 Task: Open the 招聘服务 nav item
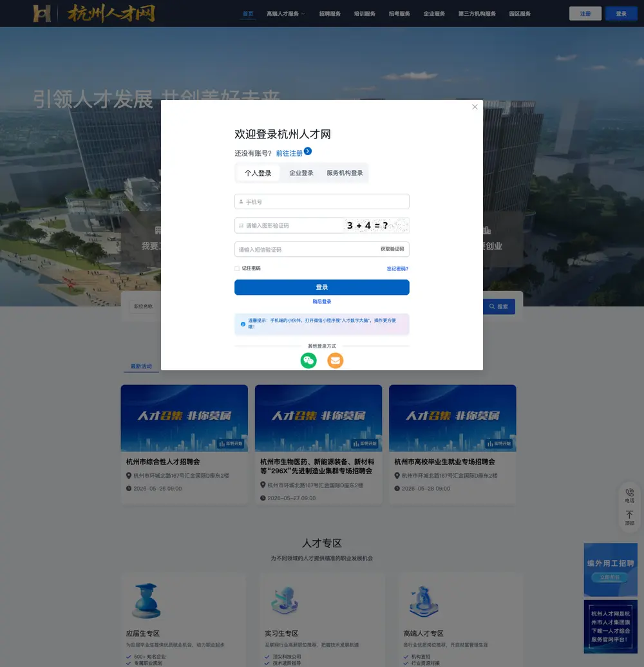click(x=330, y=14)
